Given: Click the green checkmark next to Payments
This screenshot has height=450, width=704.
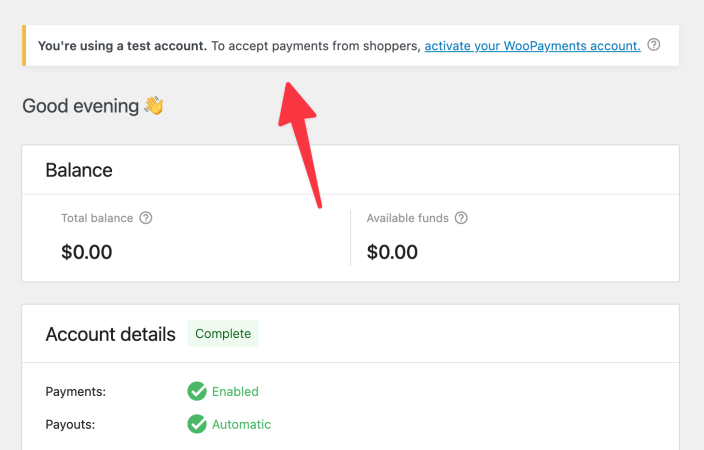Looking at the screenshot, I should pyautogui.click(x=197, y=391).
